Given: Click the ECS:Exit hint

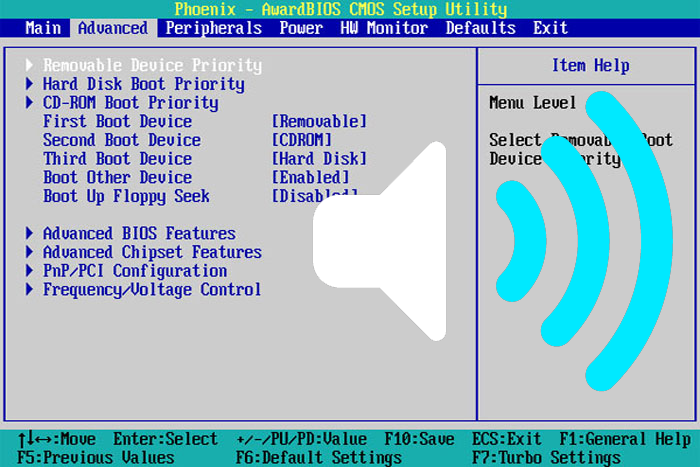Looking at the screenshot, I should click(507, 439).
